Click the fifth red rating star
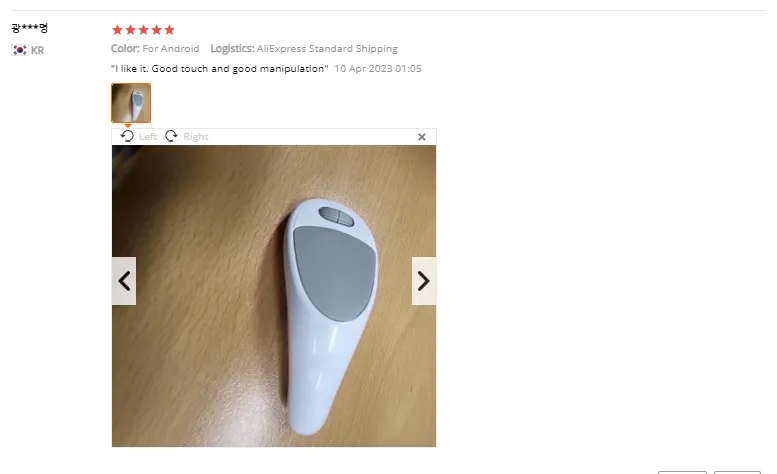This screenshot has width=777, height=474. (169, 30)
